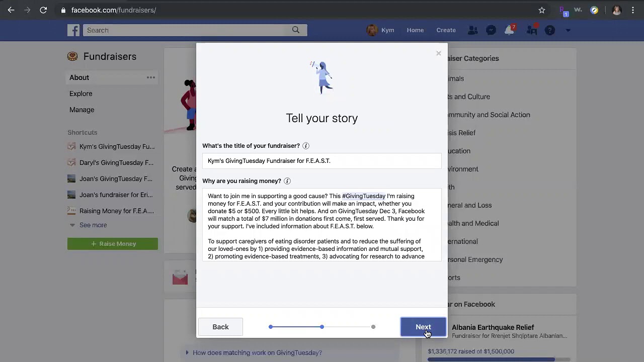This screenshot has width=644, height=362.
Task: Click info icon beside fundraiser title question
Action: pyautogui.click(x=305, y=146)
